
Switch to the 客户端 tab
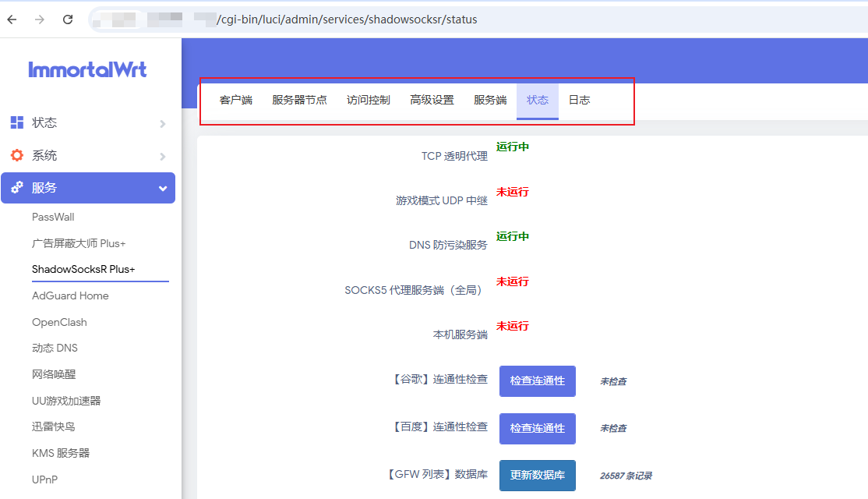[235, 101]
